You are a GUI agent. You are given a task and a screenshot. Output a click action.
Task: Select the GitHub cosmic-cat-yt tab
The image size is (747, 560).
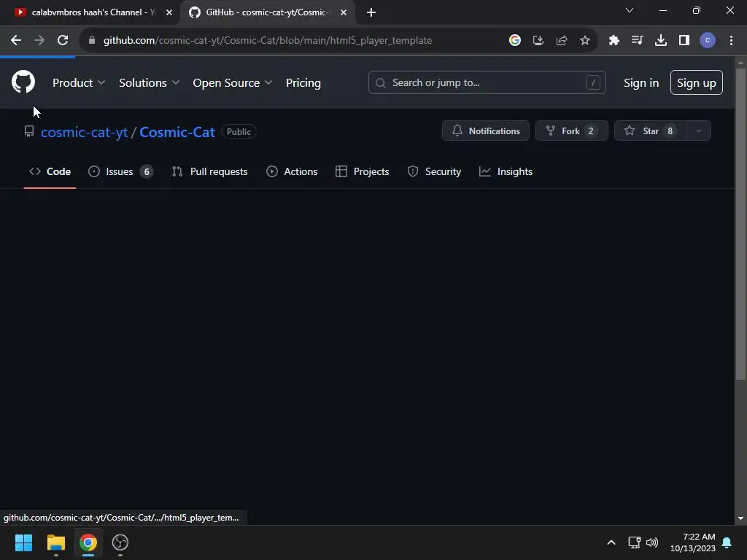(x=267, y=12)
